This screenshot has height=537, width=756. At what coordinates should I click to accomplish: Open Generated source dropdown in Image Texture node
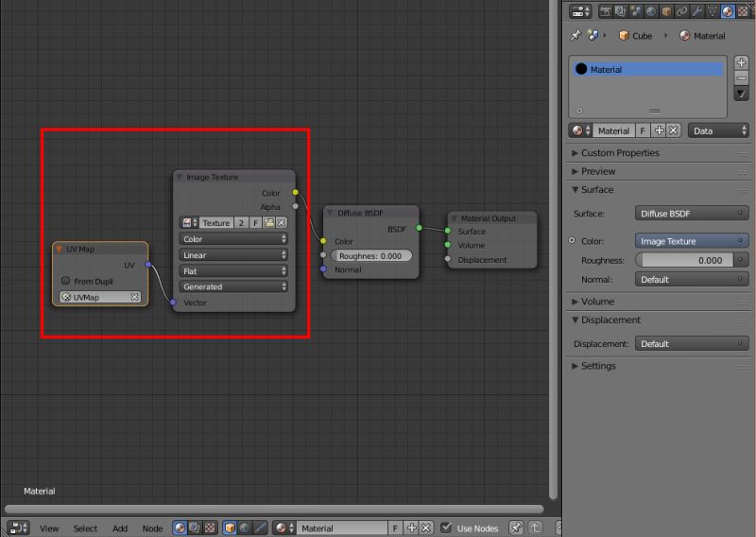(233, 286)
